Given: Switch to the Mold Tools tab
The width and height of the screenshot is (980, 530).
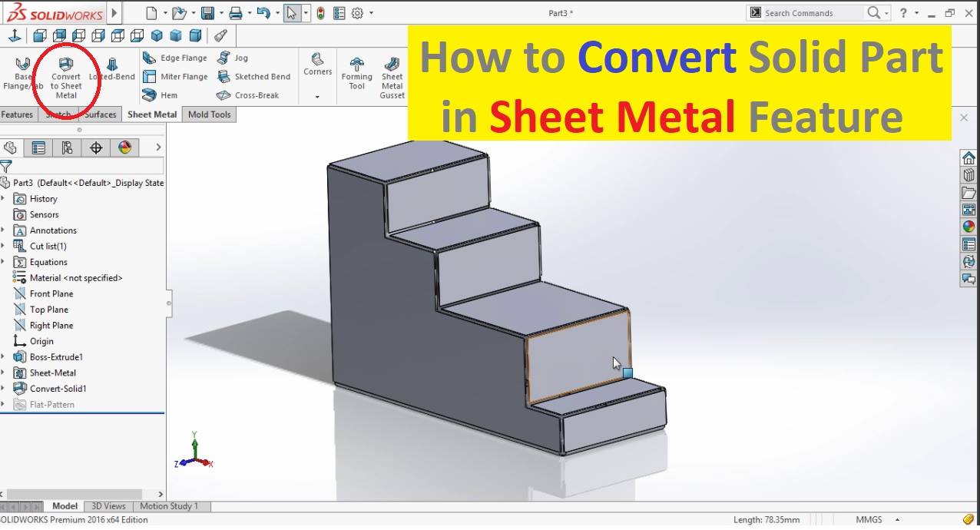Looking at the screenshot, I should [210, 114].
